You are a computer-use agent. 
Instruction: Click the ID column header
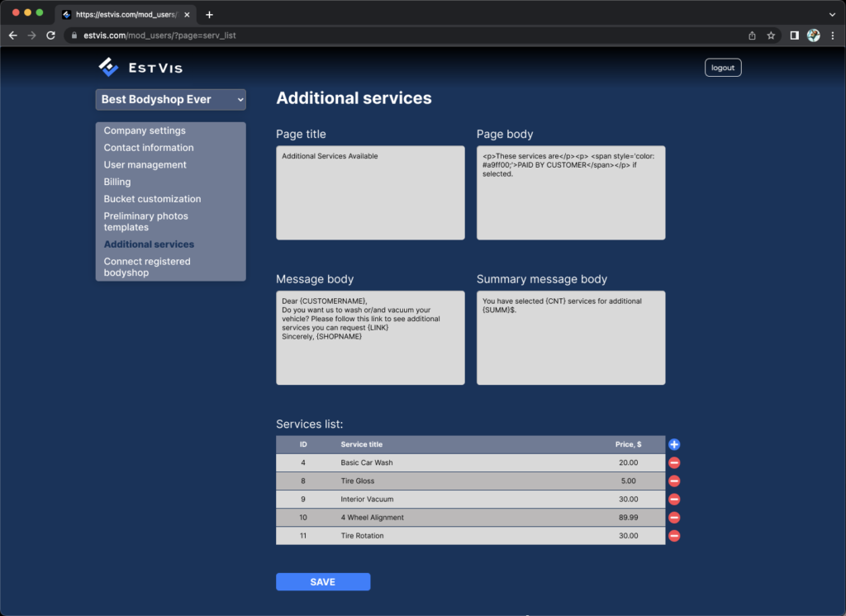(x=303, y=444)
